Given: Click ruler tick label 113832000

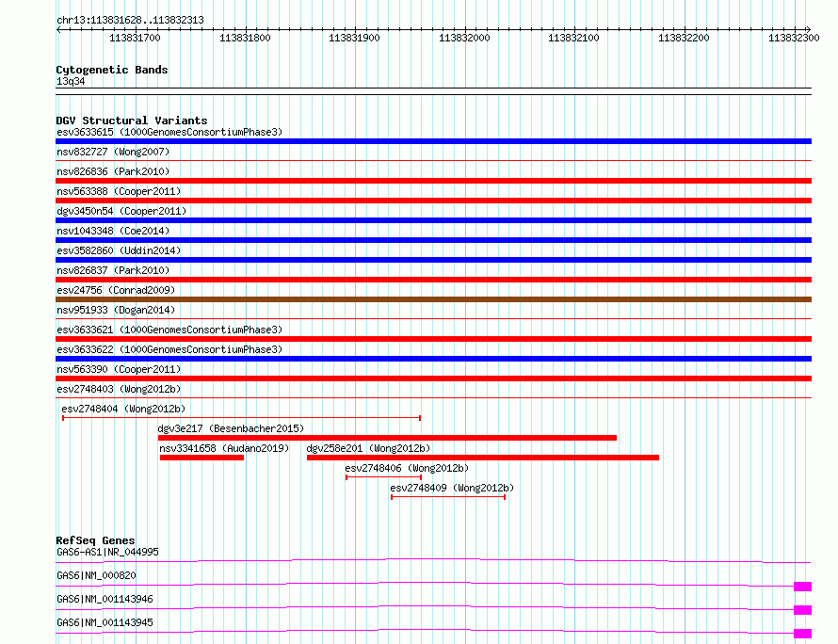Looking at the screenshot, I should 464,38.
